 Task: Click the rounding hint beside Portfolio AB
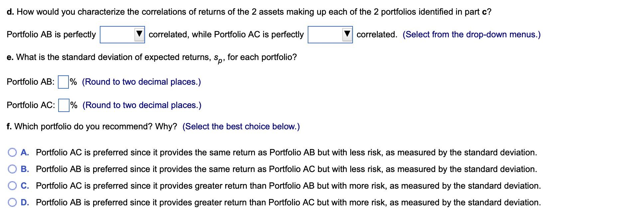pos(141,82)
